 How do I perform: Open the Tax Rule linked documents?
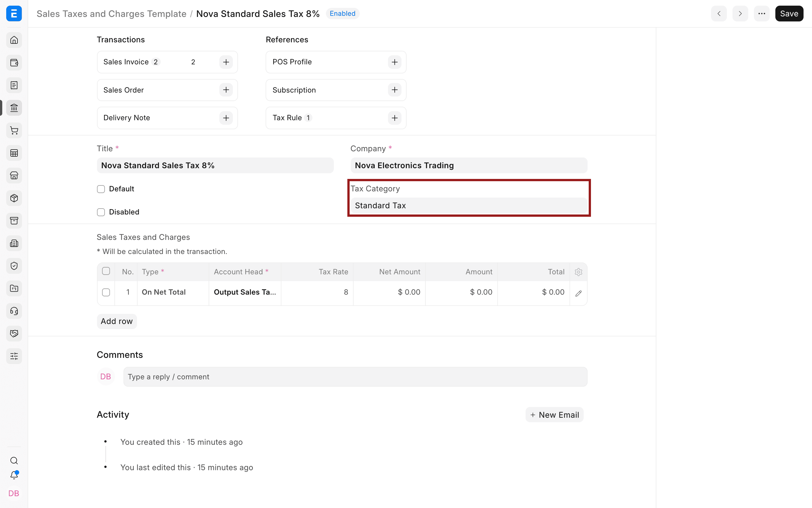287,118
